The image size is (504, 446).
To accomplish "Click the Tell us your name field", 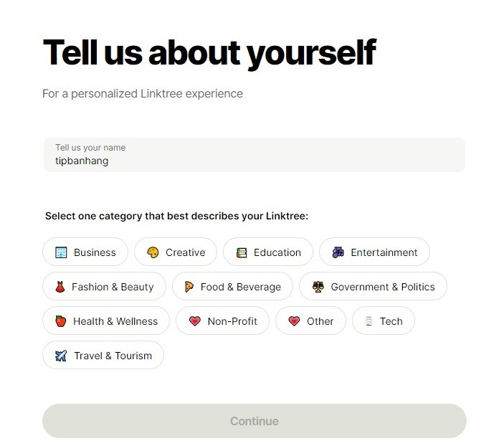I will point(254,155).
